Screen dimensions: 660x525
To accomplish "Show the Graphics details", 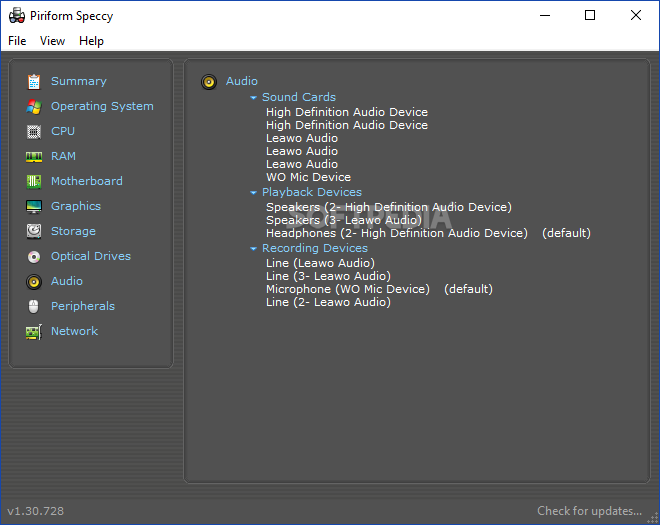I will pos(76,206).
